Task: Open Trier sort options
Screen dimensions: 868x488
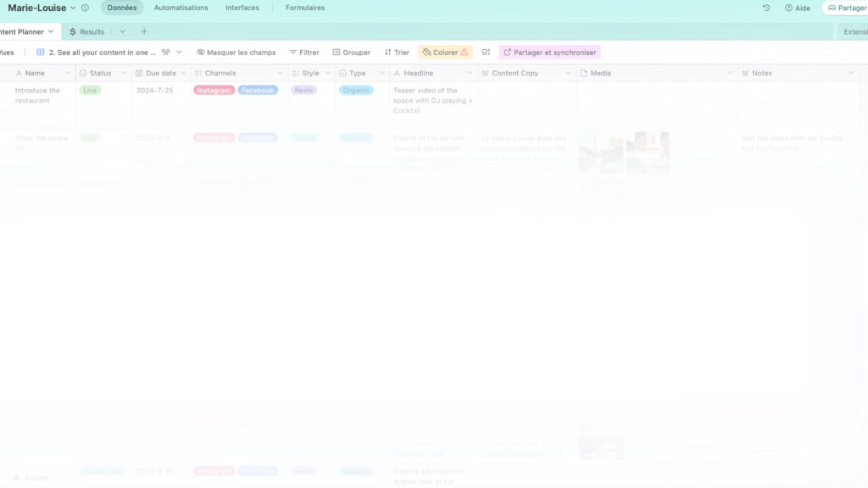Action: 396,53
